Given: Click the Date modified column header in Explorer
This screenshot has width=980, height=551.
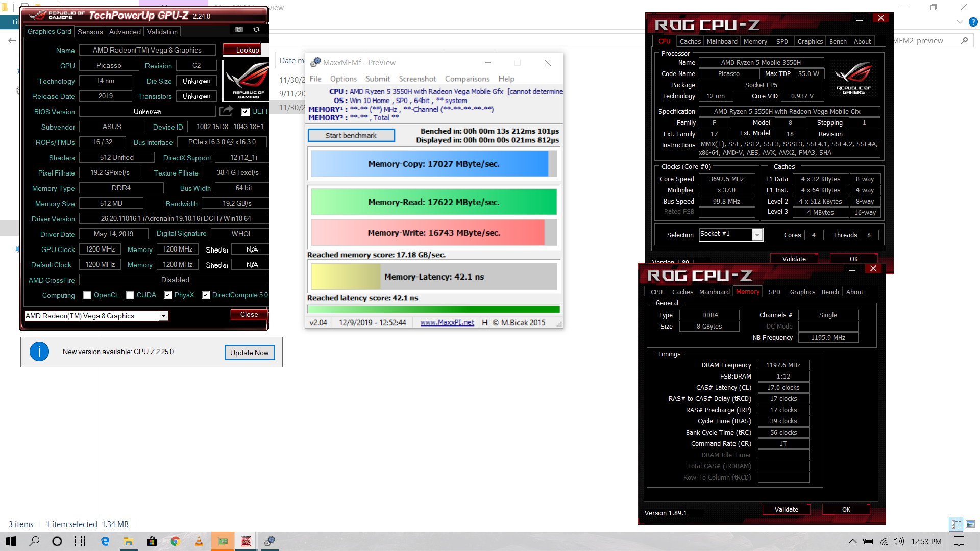Looking at the screenshot, I should (291, 61).
